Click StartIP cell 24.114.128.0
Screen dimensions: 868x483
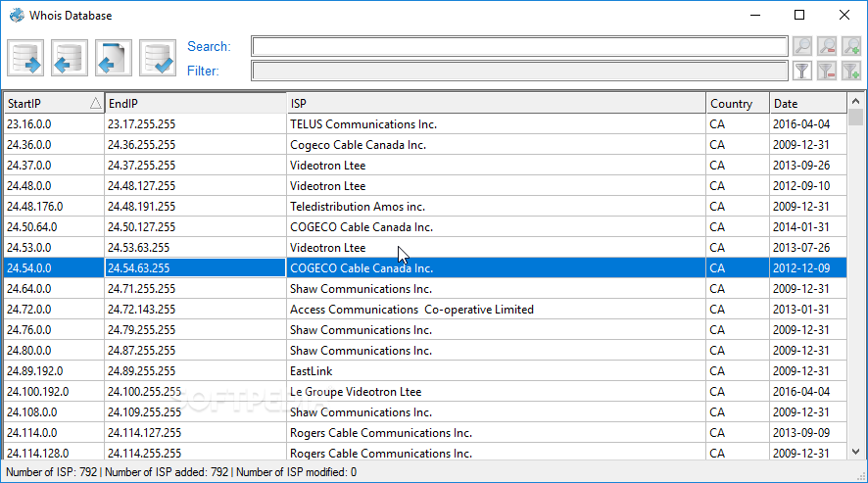[54, 453]
